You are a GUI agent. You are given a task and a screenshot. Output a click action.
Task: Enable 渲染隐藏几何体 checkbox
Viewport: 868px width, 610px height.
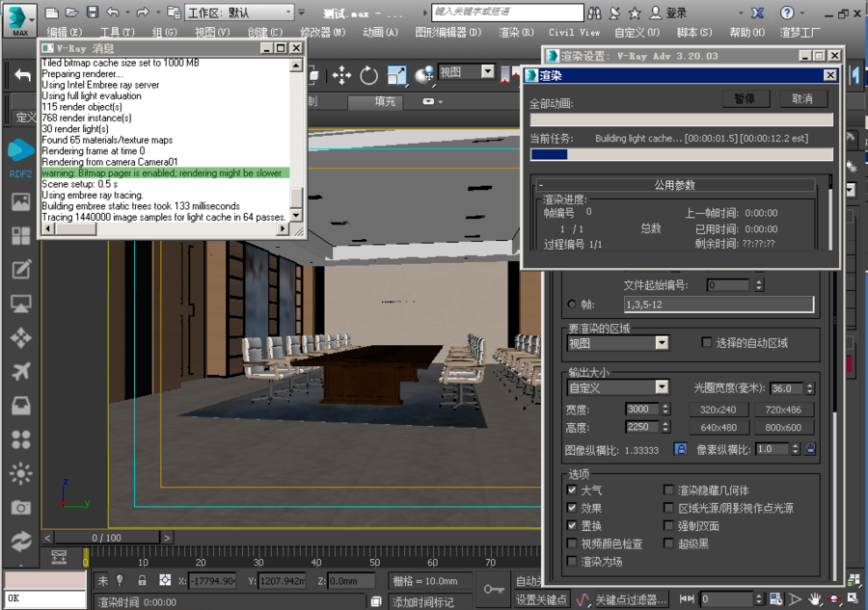[668, 490]
